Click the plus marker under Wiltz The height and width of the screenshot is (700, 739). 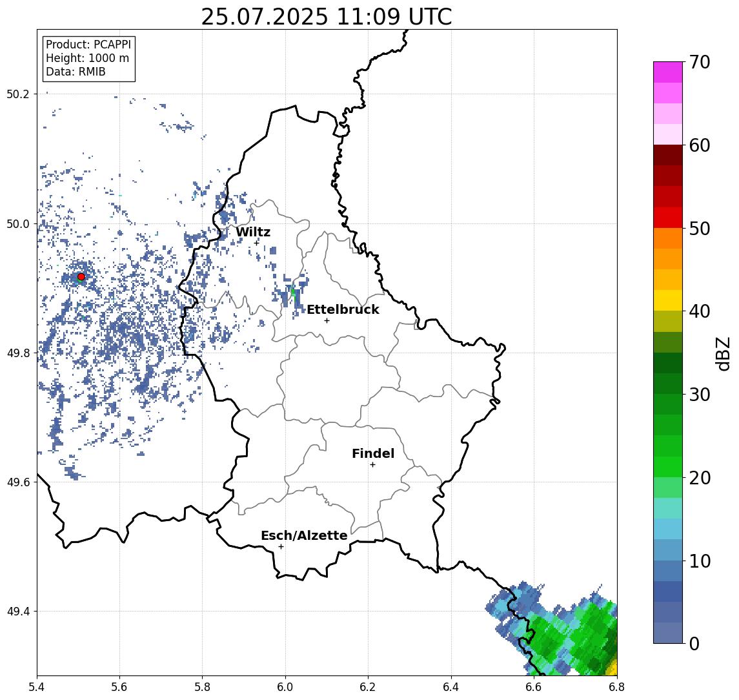256,243
